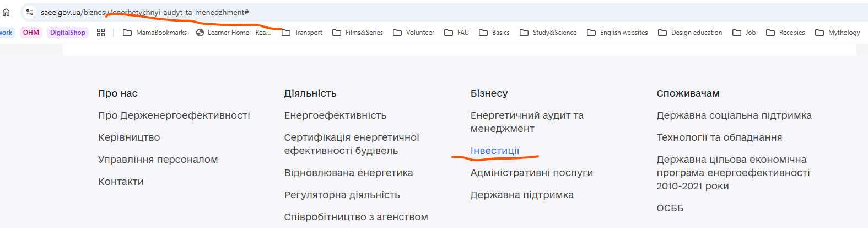
Task: Open the Інвестиції link
Action: point(494,151)
